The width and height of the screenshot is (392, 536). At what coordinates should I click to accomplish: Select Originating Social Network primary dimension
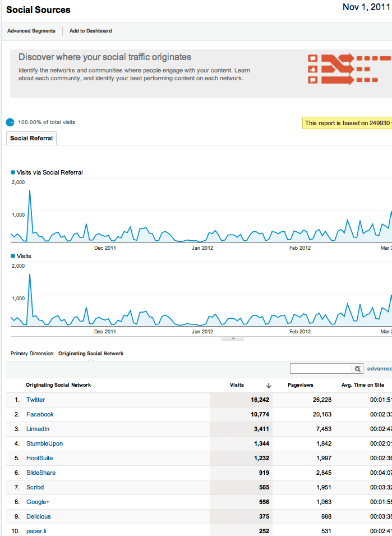[x=91, y=354]
